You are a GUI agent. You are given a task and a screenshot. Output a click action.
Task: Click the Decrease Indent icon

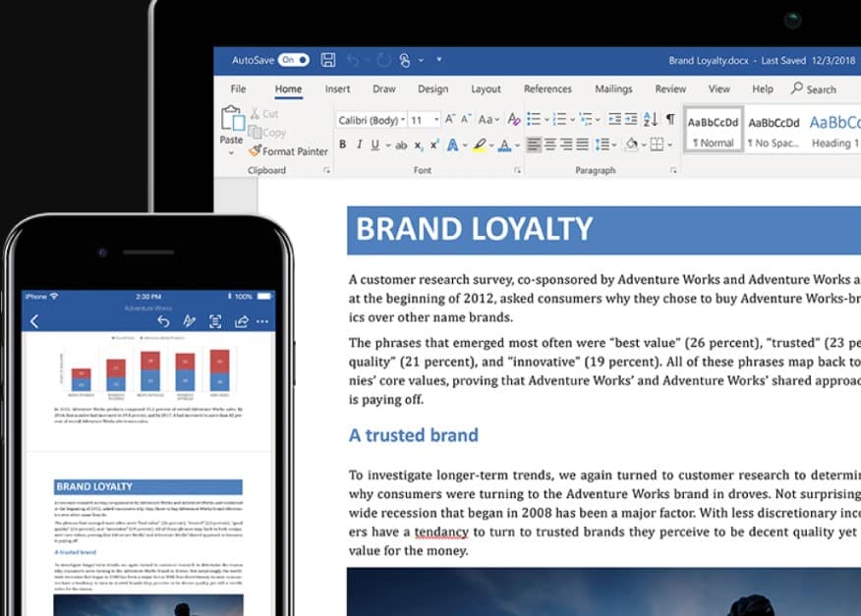pyautogui.click(x=615, y=119)
